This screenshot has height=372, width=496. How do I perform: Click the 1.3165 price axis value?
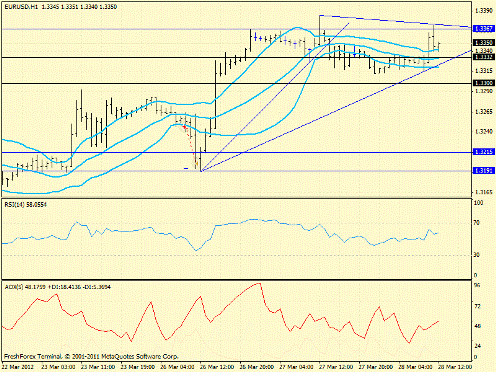pos(484,192)
